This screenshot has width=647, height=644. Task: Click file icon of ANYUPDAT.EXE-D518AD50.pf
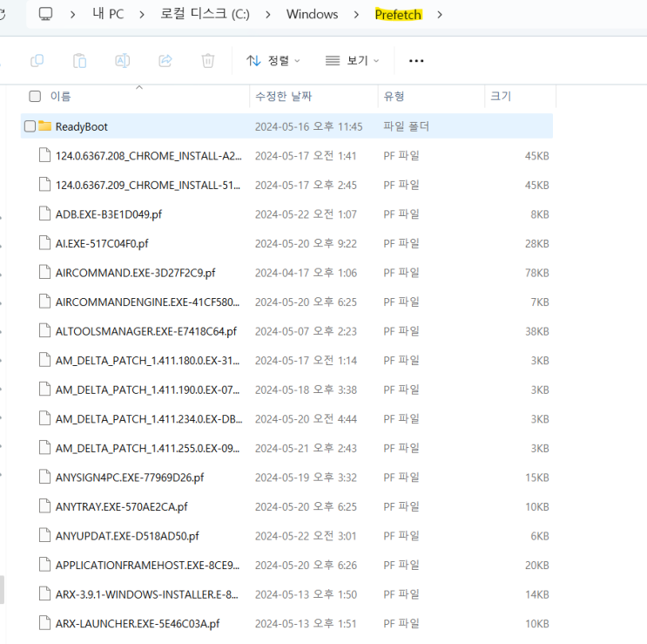pos(45,535)
